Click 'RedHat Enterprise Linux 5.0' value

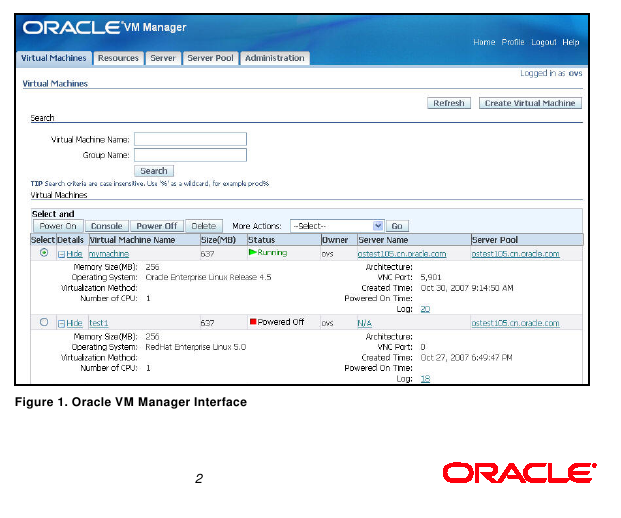196,347
